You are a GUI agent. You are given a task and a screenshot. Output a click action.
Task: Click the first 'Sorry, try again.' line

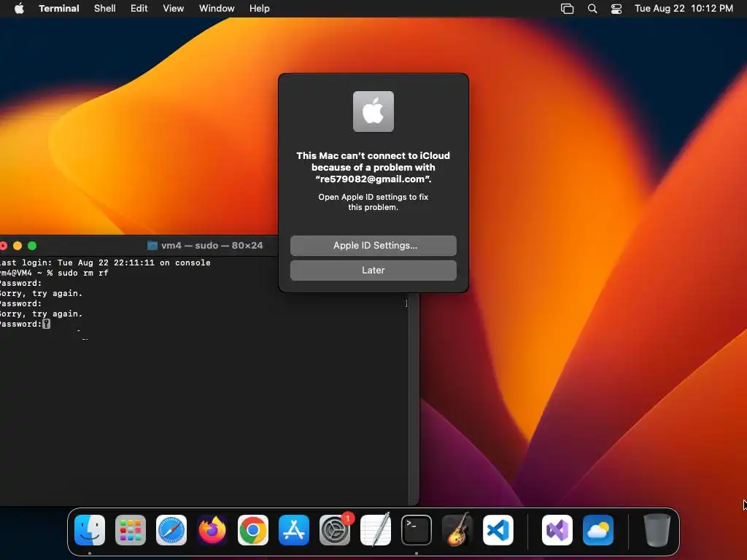click(x=41, y=293)
